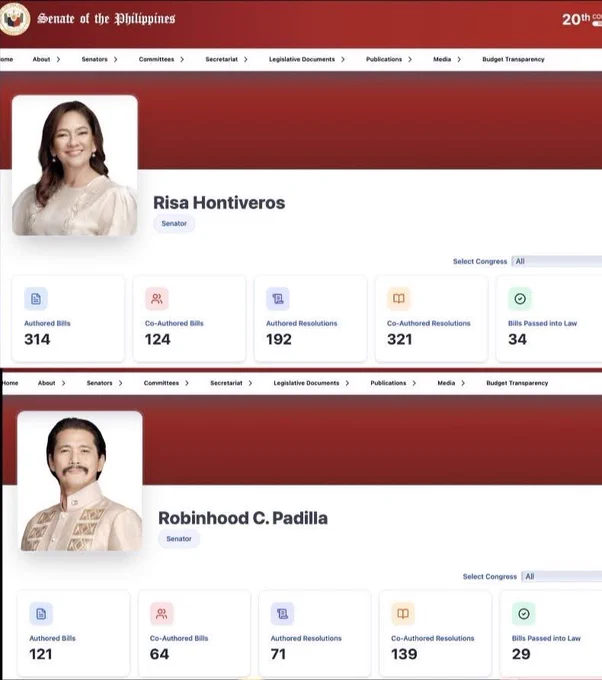Click Hontiveros's Co-Authored Resolutions count 321
Viewport: 602px width, 680px height.
(x=400, y=339)
